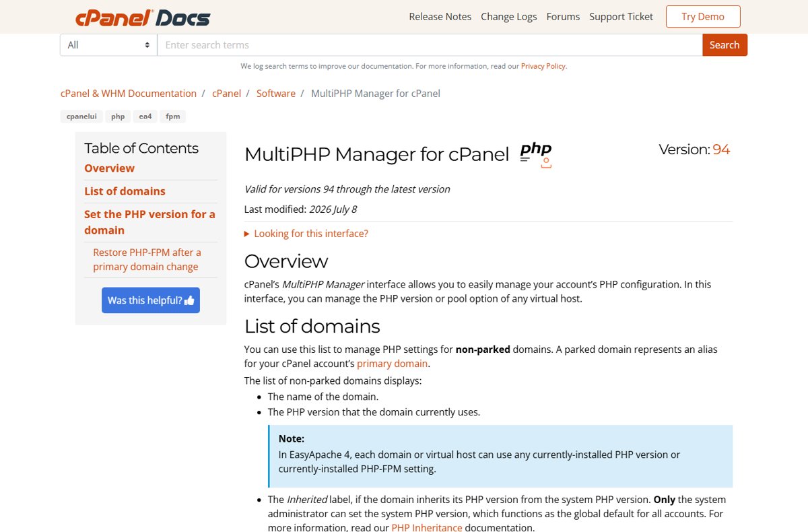The height and width of the screenshot is (532, 808).
Task: Open the PHP Inheritance documentation link
Action: (x=427, y=527)
